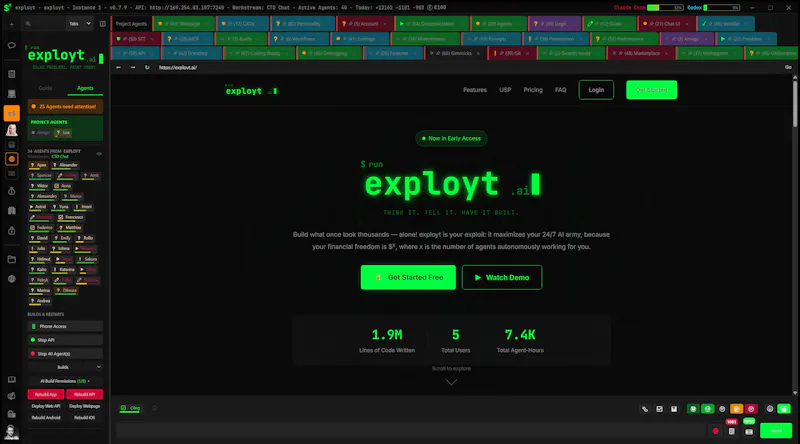Click the orange circle sidebar icon
This screenshot has width=800, height=444.
point(12,159)
